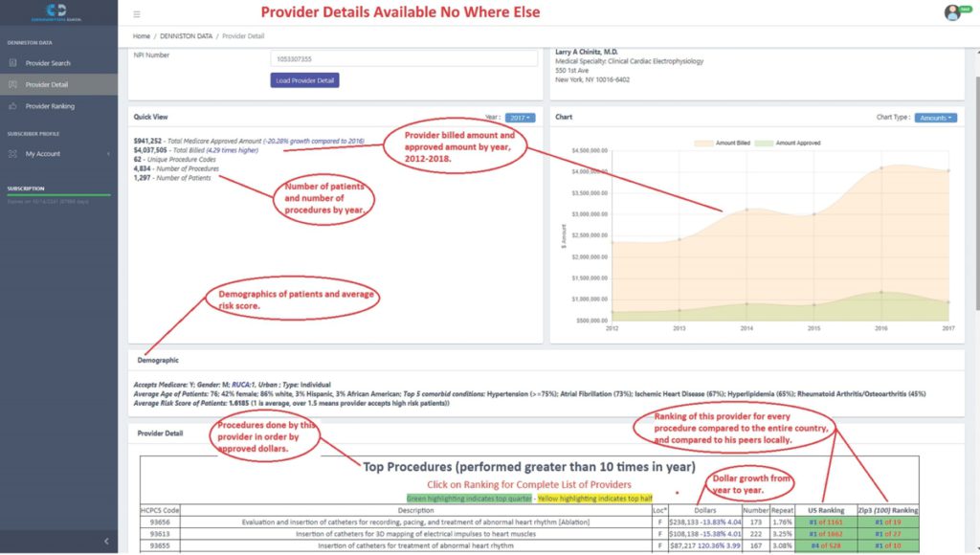Toggle the paid status badge near the avatar

point(967,9)
